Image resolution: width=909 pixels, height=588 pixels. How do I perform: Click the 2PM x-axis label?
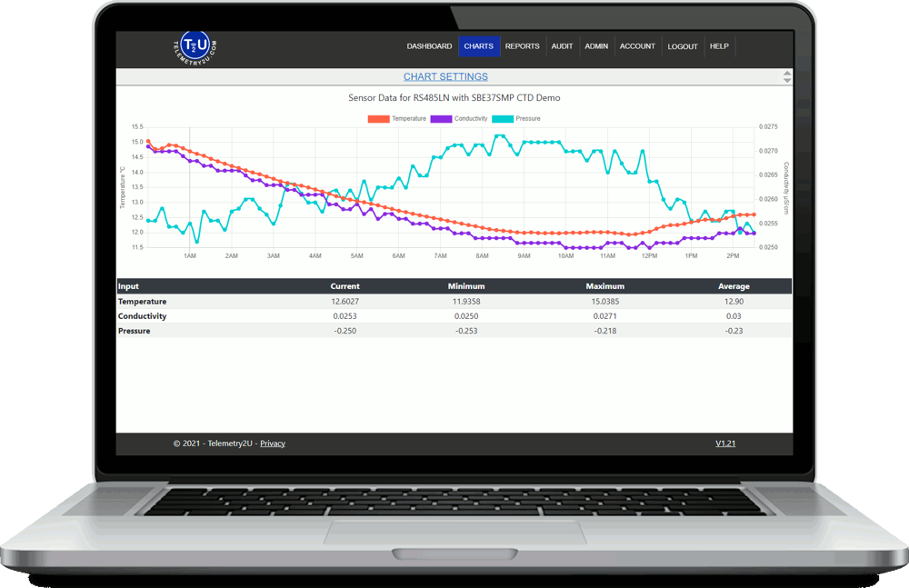[x=733, y=255]
